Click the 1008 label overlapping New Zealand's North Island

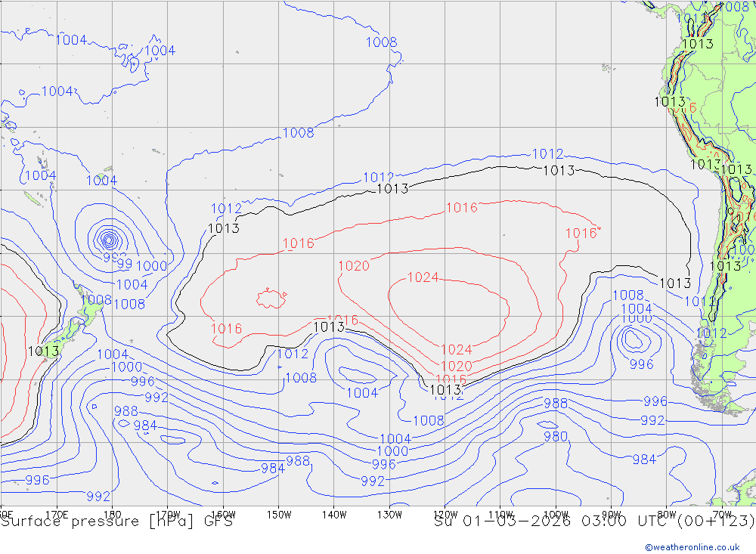[x=97, y=299]
